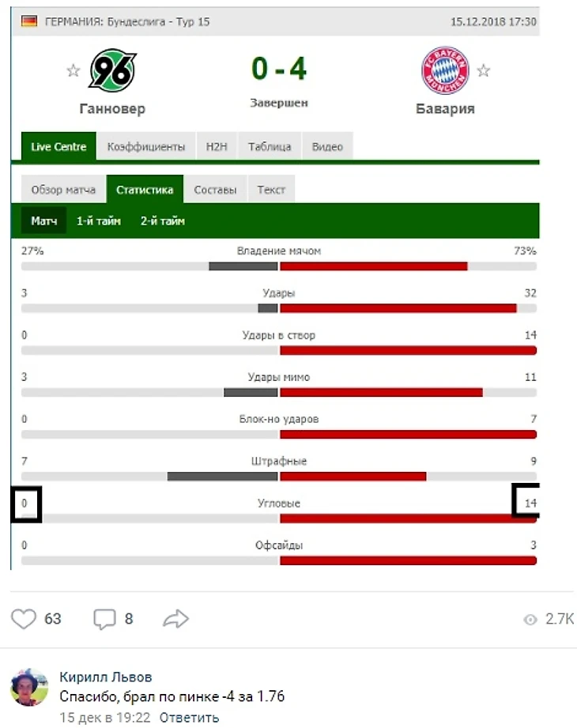Like the post with heart icon
Image resolution: width=577 pixels, height=728 pixels.
point(25,619)
